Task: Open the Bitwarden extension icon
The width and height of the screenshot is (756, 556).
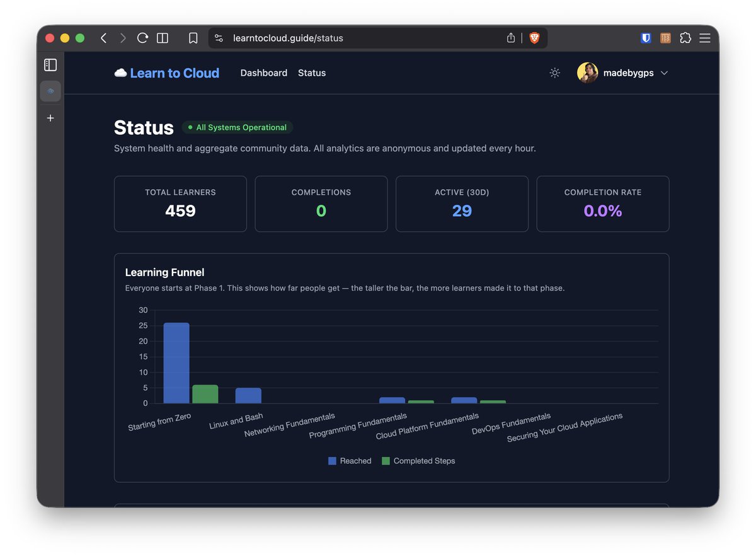Action: click(x=646, y=38)
